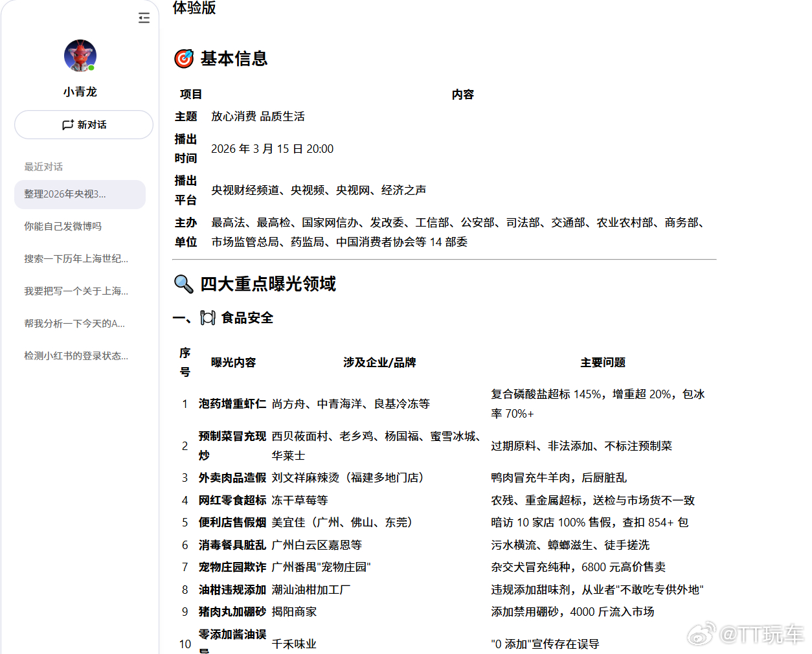Image resolution: width=812 pixels, height=654 pixels.
Task: Start a new chat with 新对话
Action: tap(84, 124)
